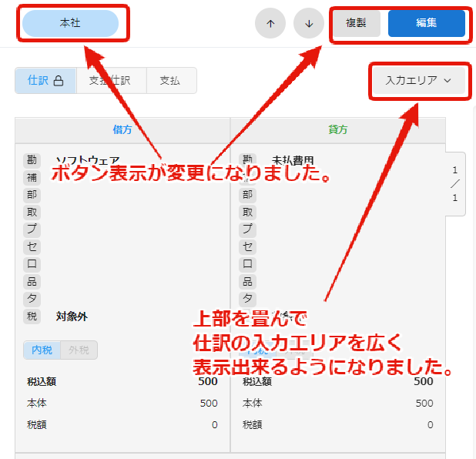Click the up arrow navigation button
Viewport: 476px width, 459px height.
[270, 23]
